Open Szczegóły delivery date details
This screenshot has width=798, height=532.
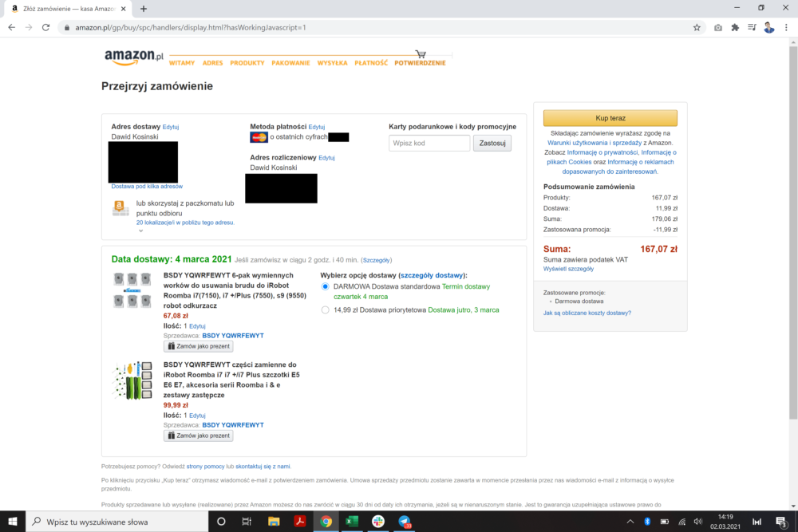click(x=376, y=260)
